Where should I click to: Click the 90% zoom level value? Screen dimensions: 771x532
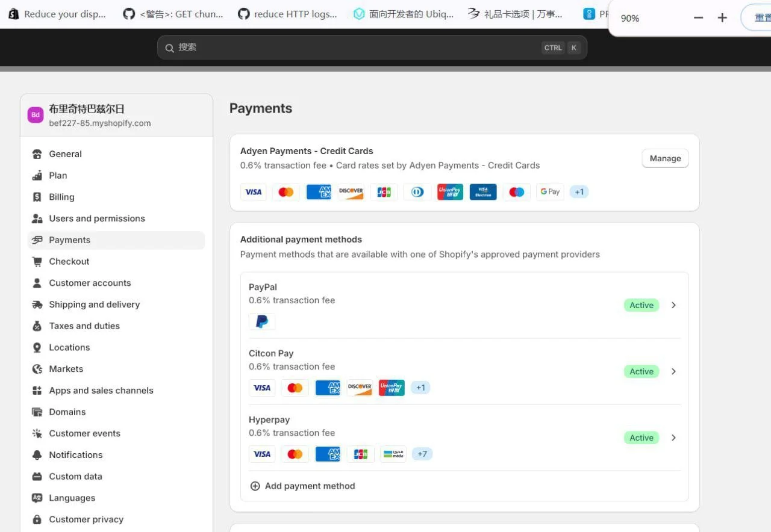630,18
